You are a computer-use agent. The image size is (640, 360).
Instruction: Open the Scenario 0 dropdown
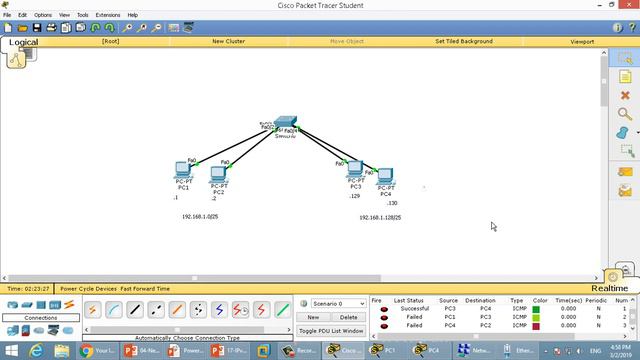(x=338, y=304)
